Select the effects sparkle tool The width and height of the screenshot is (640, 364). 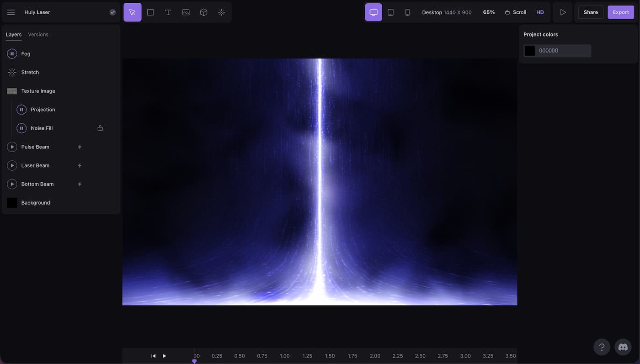coord(222,12)
